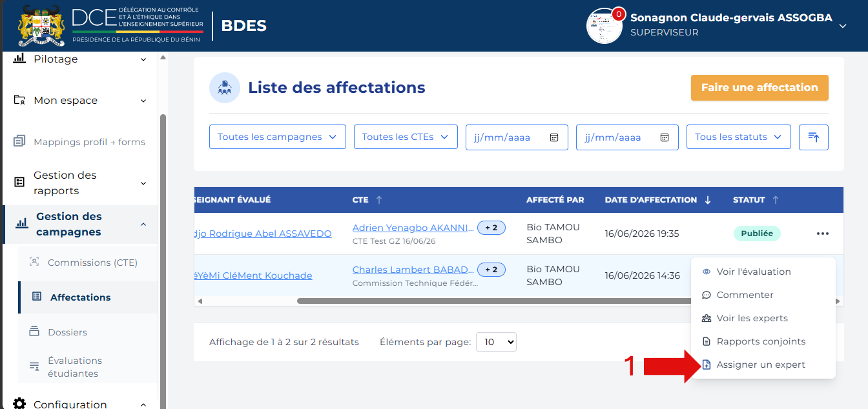The height and width of the screenshot is (409, 868).
Task: Open Évaluations étudiantes submenu
Action: [x=75, y=367]
